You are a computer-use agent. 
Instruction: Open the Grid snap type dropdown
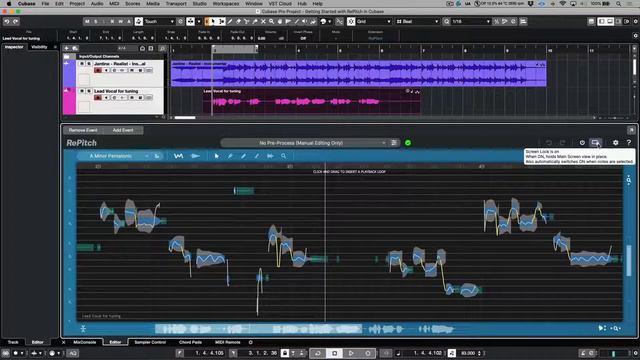coord(374,21)
